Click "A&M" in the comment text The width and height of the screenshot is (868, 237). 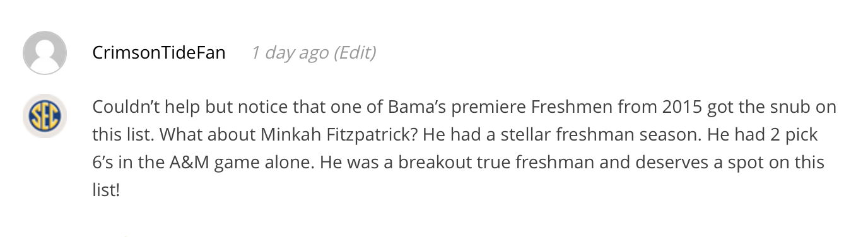(190, 163)
